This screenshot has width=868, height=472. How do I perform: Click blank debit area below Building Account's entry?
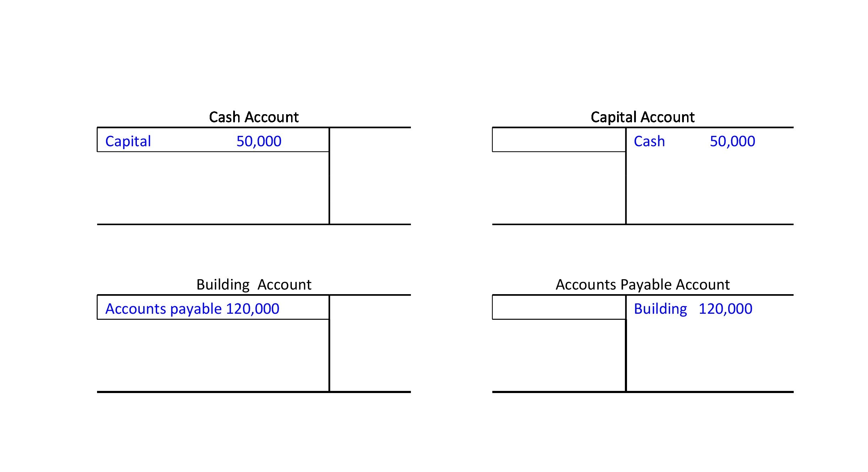click(x=213, y=355)
